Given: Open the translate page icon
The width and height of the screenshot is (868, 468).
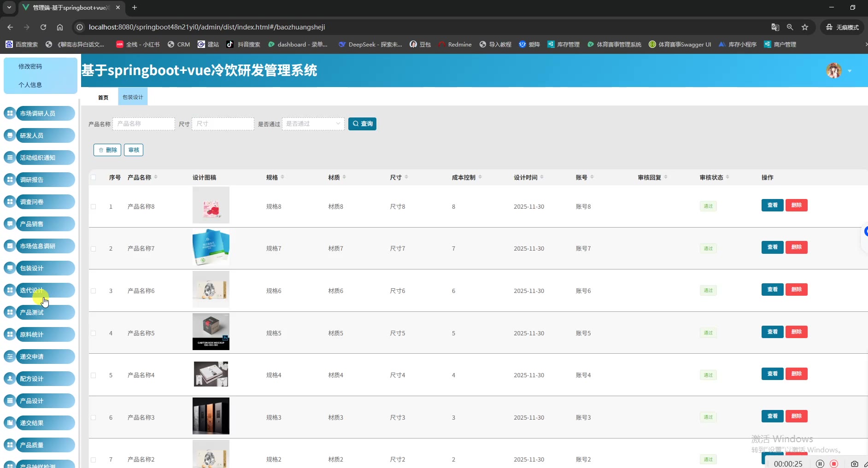Looking at the screenshot, I should click(x=775, y=27).
